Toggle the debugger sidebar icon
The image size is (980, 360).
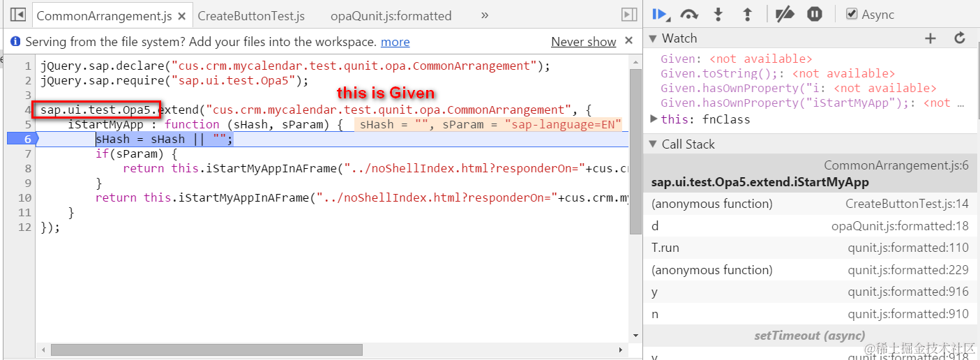point(628,15)
